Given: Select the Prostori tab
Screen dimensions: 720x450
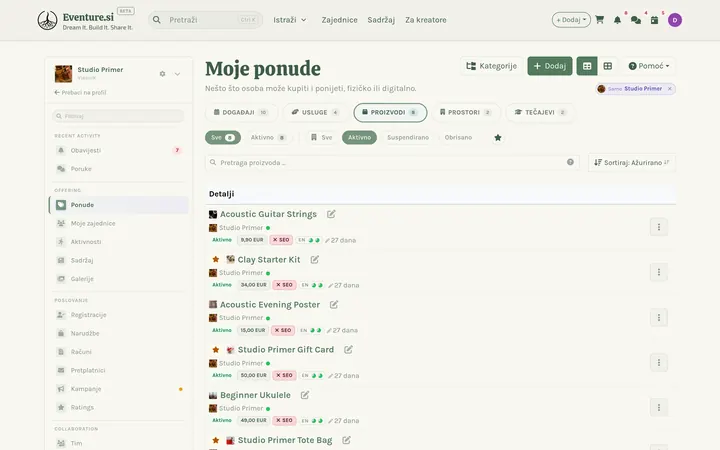Looking at the screenshot, I should (466, 112).
